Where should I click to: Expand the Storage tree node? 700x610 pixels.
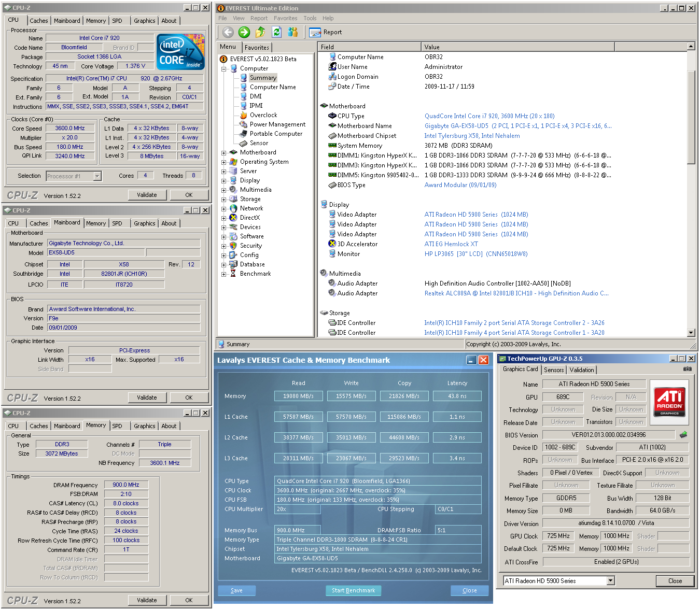pyautogui.click(x=223, y=199)
